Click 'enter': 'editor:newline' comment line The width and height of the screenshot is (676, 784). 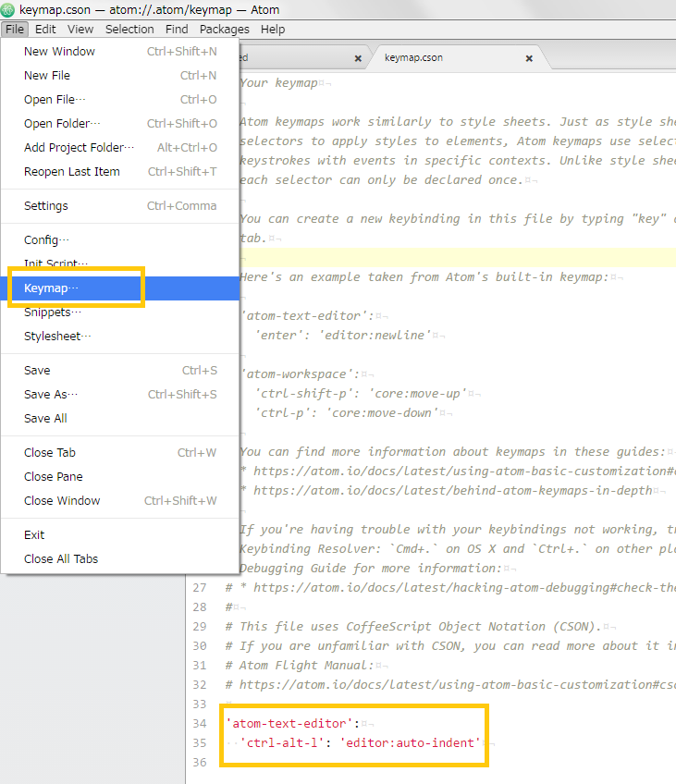coord(343,335)
